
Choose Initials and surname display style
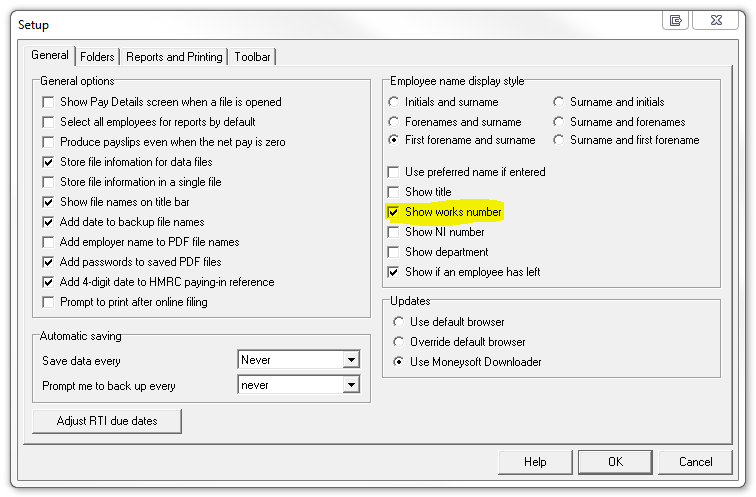coord(394,102)
